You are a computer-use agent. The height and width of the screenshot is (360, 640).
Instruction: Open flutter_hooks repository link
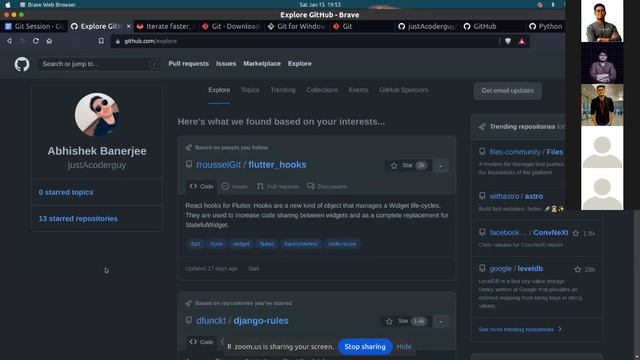[x=277, y=165]
